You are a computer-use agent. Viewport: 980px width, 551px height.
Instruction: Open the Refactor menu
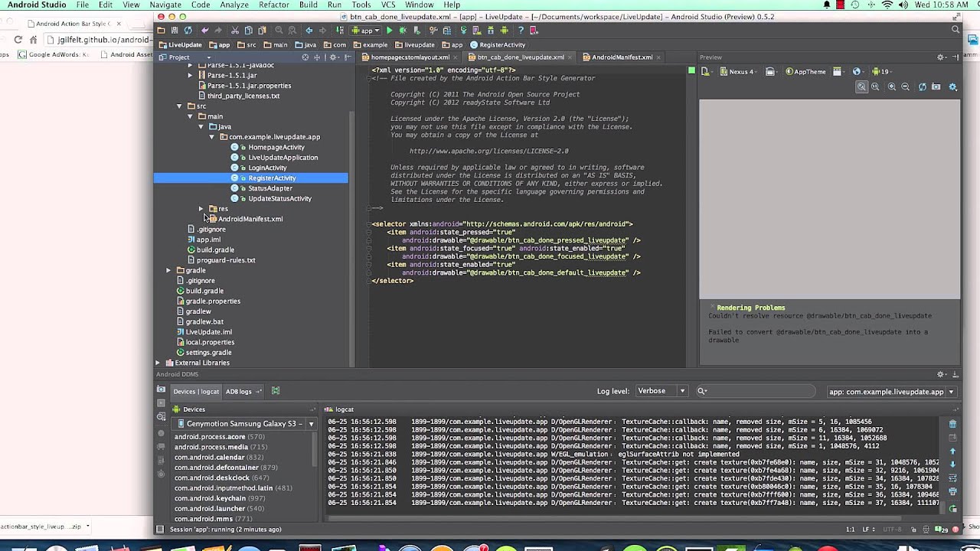274,5
